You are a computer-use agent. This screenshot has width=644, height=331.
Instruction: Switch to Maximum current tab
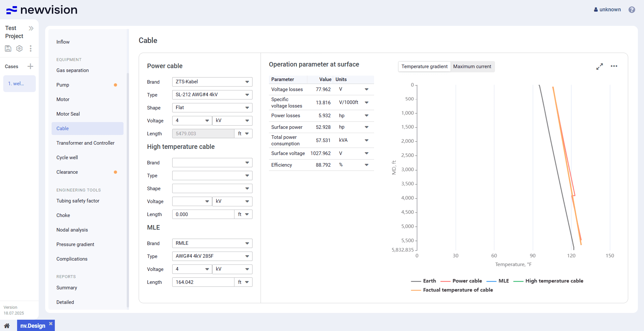point(472,67)
